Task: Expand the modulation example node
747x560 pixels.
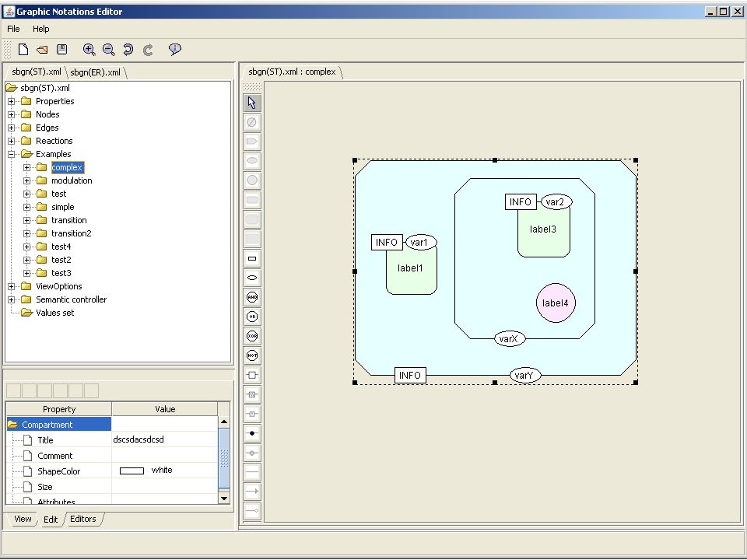Action: [x=27, y=181]
